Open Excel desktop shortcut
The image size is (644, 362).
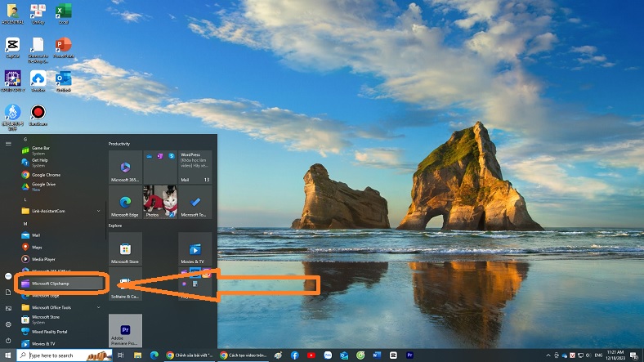click(63, 14)
